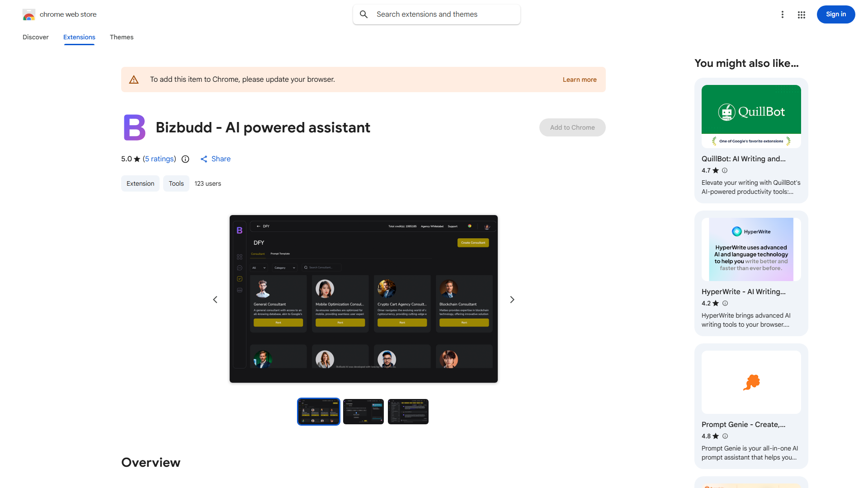Open the Prompt Genie recommendation card

pyautogui.click(x=751, y=406)
